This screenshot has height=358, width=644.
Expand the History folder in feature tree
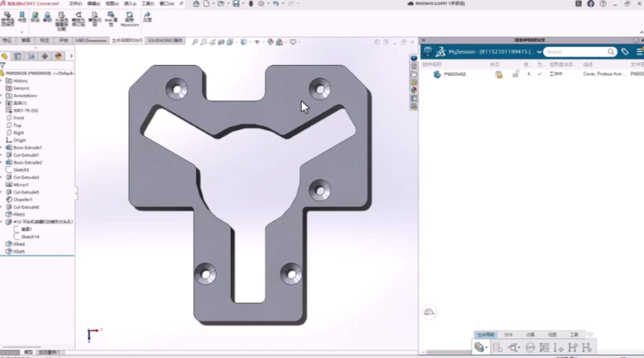(x=3, y=81)
